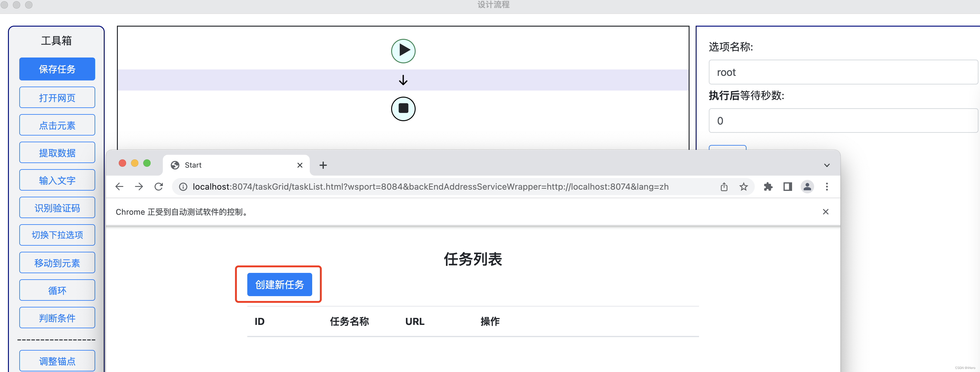The image size is (980, 372).
Task: Click the 执行后等待秒数 label
Action: point(746,95)
